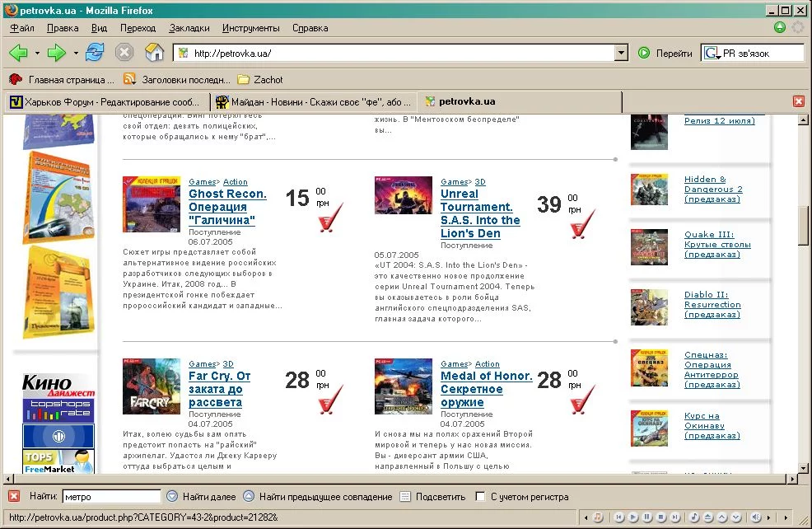Open the 'Главная страница' bookmark
The height and width of the screenshot is (529, 812).
(62, 80)
